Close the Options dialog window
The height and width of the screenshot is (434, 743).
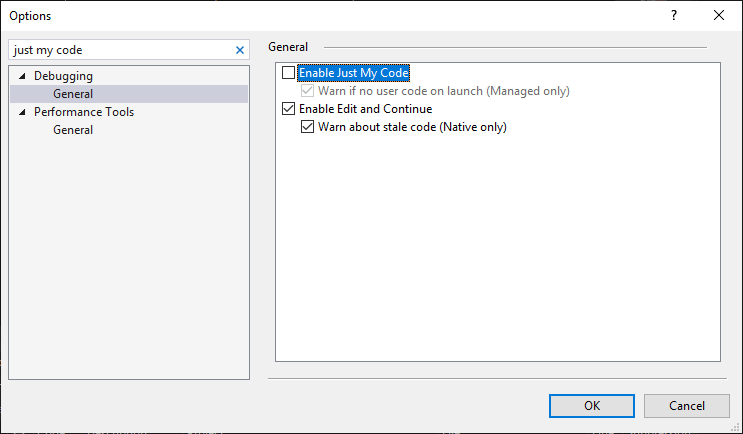click(719, 15)
